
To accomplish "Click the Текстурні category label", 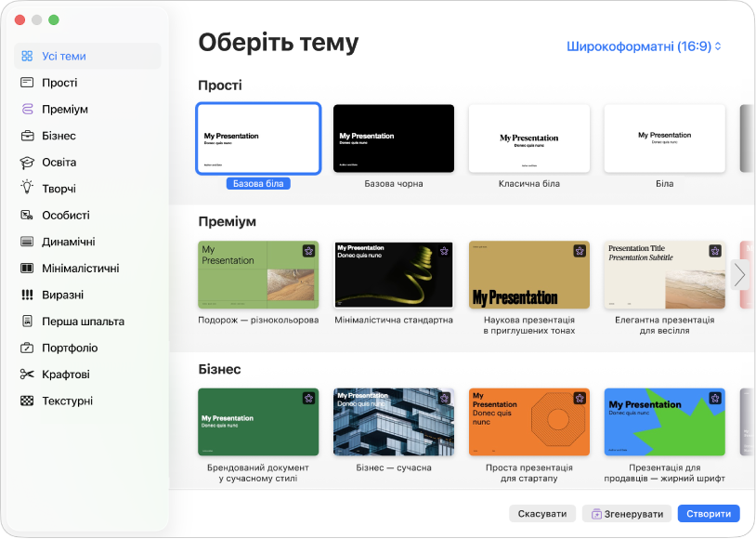I will (68, 401).
